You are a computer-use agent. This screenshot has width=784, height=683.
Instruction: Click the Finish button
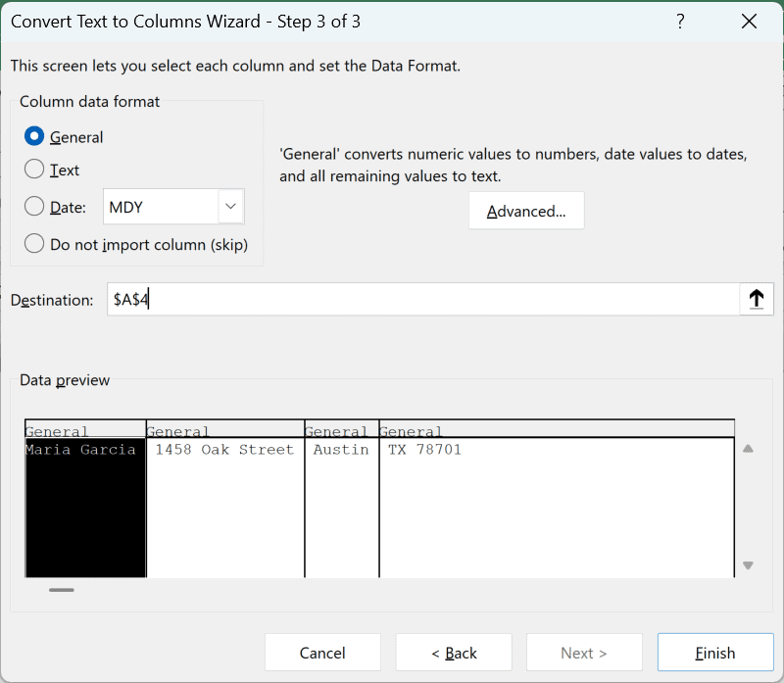715,653
